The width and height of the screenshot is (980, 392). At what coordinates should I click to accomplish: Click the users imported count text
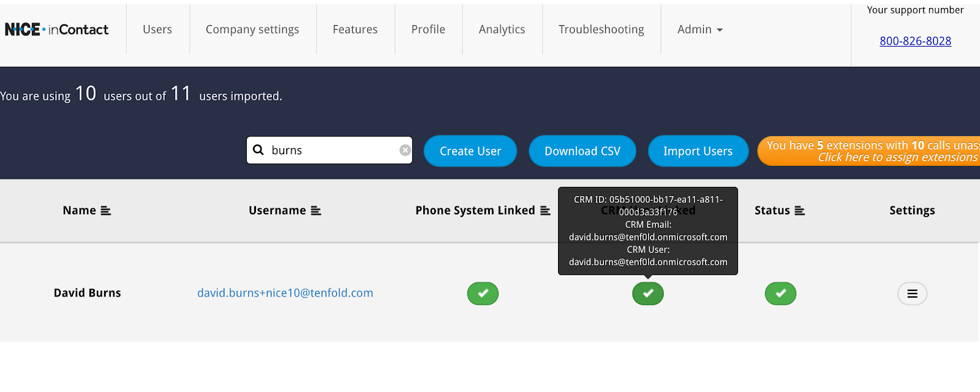click(x=141, y=94)
